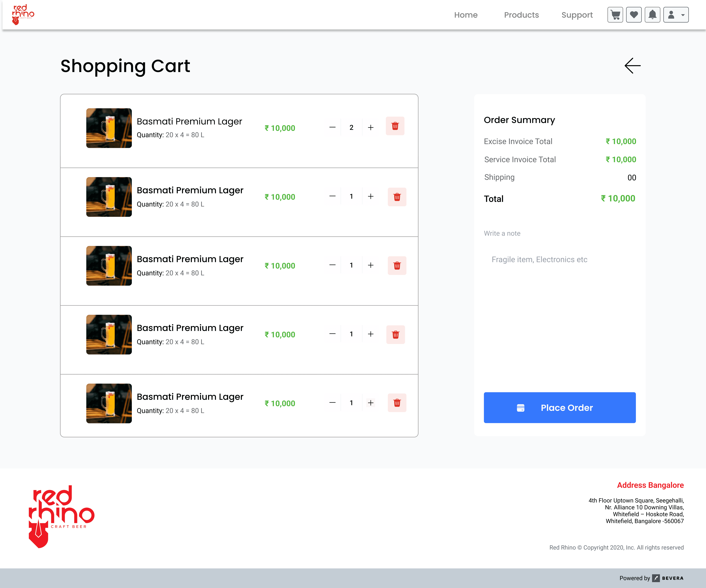Click the 'Excise Invoice Total' label
The width and height of the screenshot is (706, 588).
point(518,141)
